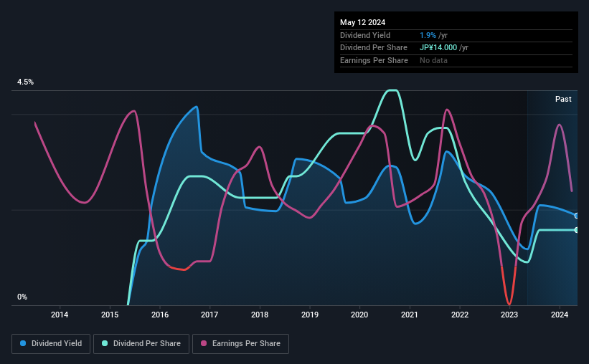The height and width of the screenshot is (364, 589).
Task: Click the No data earnings value
Action: 433,60
